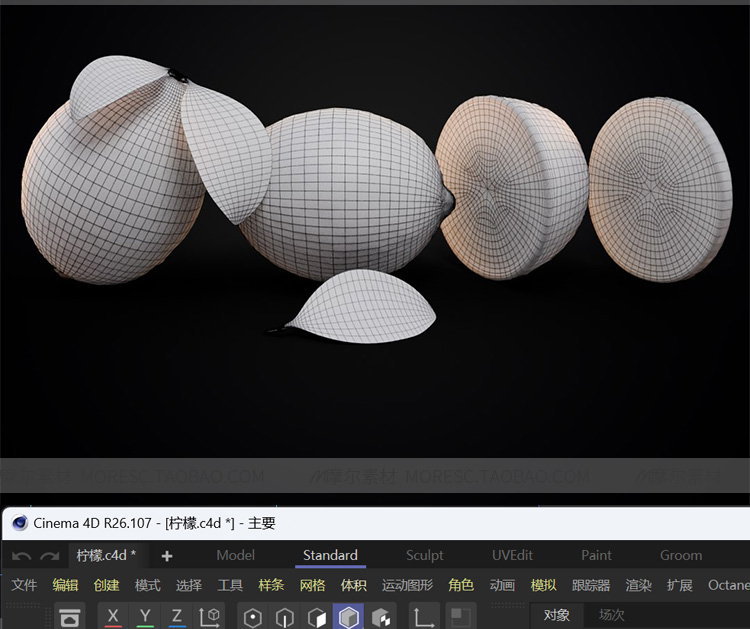
Task: Select Points mode icon
Action: 253,617
